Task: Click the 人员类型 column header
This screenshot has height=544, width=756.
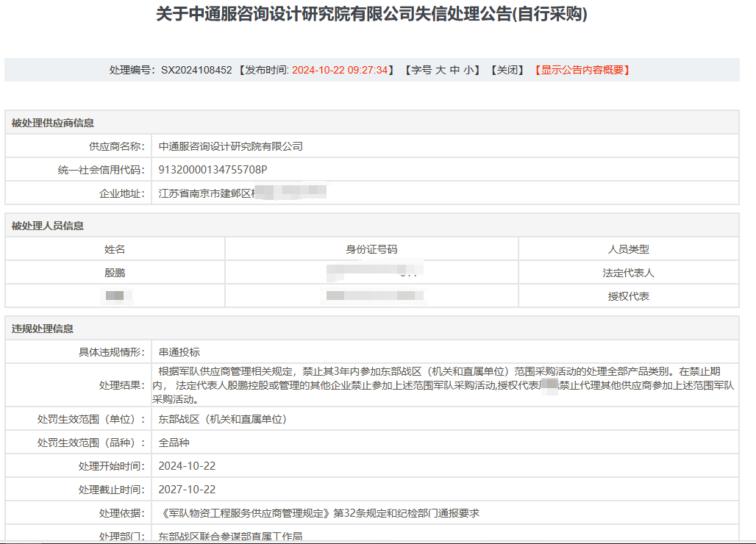Action: (628, 249)
